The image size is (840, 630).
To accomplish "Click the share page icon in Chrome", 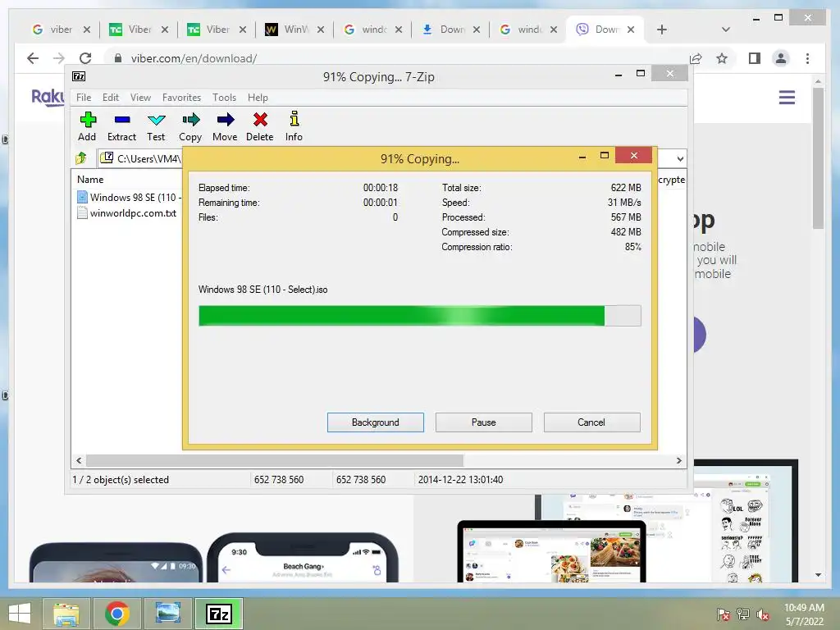I will [x=696, y=58].
